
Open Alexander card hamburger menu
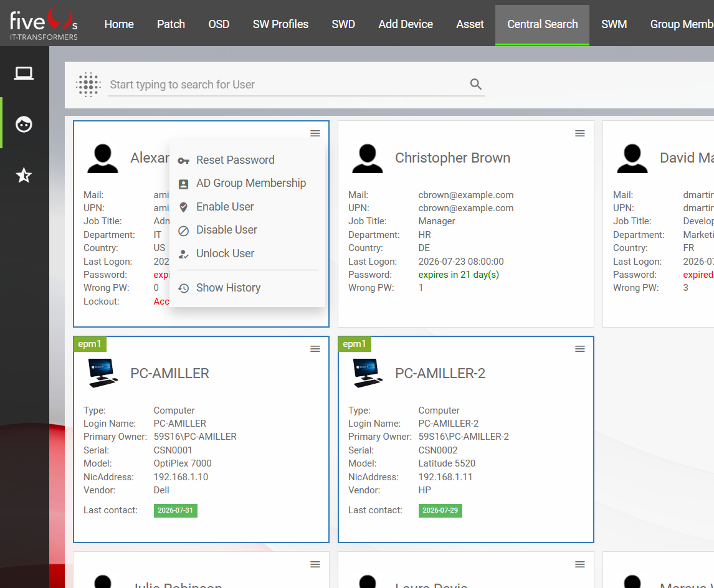click(x=315, y=133)
